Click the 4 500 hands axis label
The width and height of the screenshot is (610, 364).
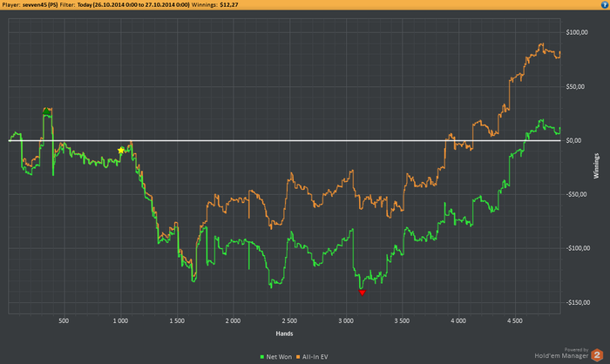(515, 320)
